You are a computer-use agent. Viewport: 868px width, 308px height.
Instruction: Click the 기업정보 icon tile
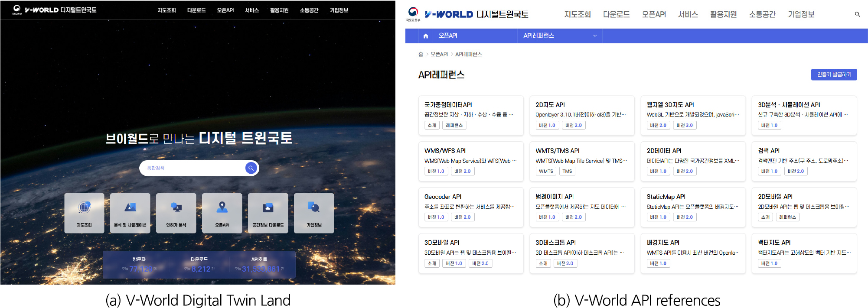click(314, 213)
